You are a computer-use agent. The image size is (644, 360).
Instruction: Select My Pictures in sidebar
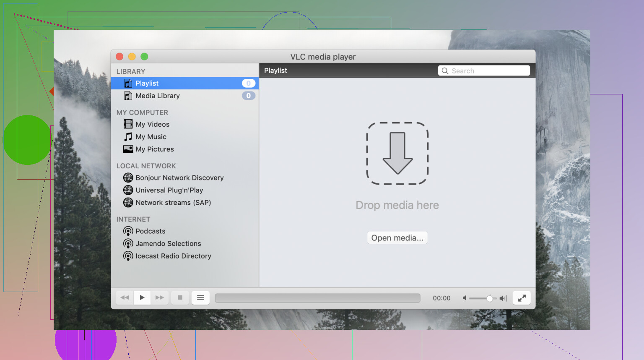tap(154, 149)
